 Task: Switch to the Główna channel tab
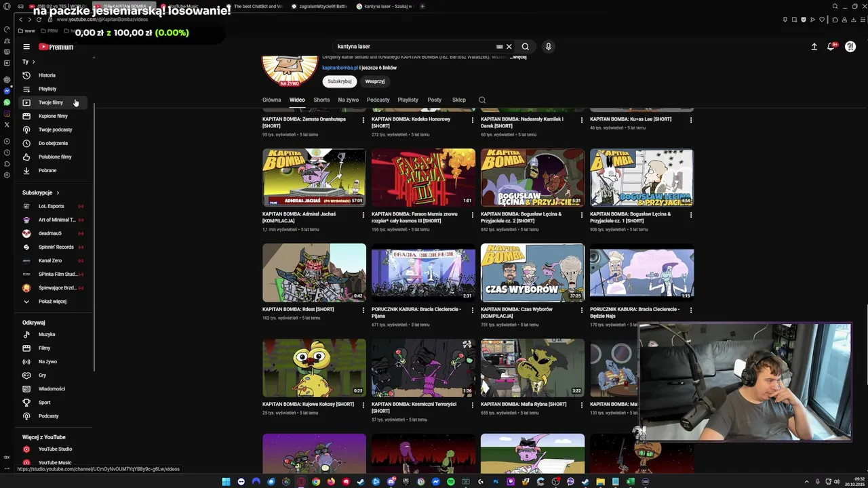pos(271,100)
